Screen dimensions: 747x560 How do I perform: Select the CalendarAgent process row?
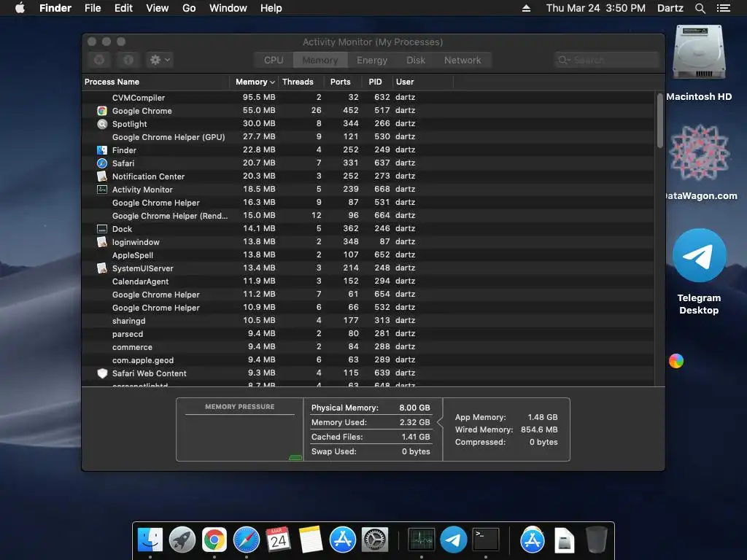click(368, 281)
